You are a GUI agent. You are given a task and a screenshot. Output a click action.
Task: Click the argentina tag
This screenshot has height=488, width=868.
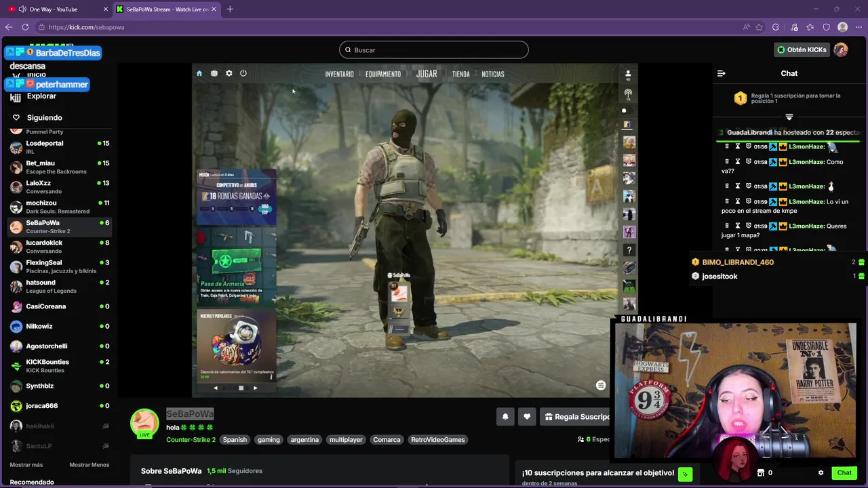click(x=304, y=440)
